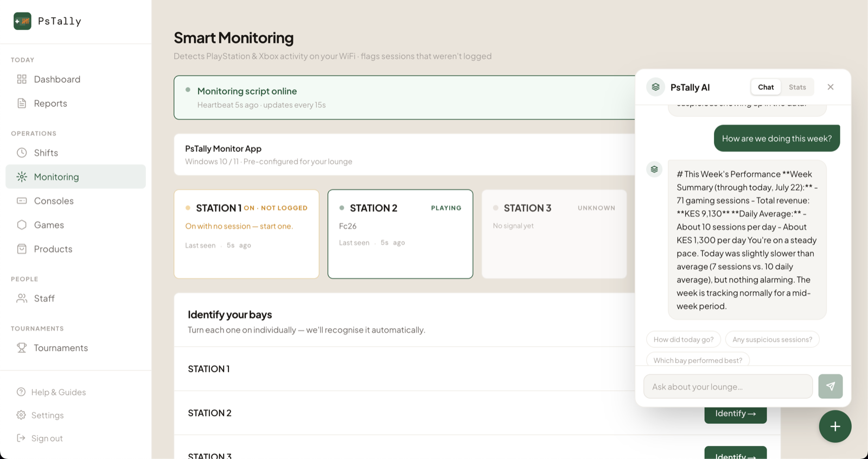Open the Shifts menu item

(75, 152)
